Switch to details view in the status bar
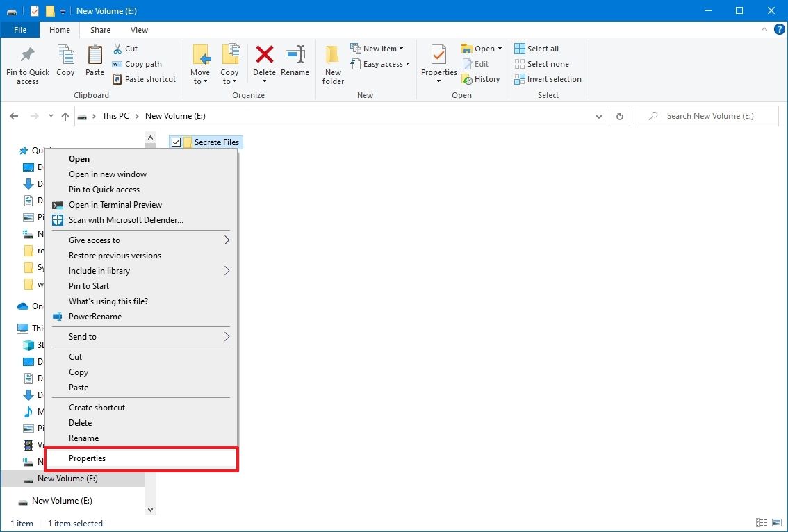The height and width of the screenshot is (532, 788). pos(762,523)
